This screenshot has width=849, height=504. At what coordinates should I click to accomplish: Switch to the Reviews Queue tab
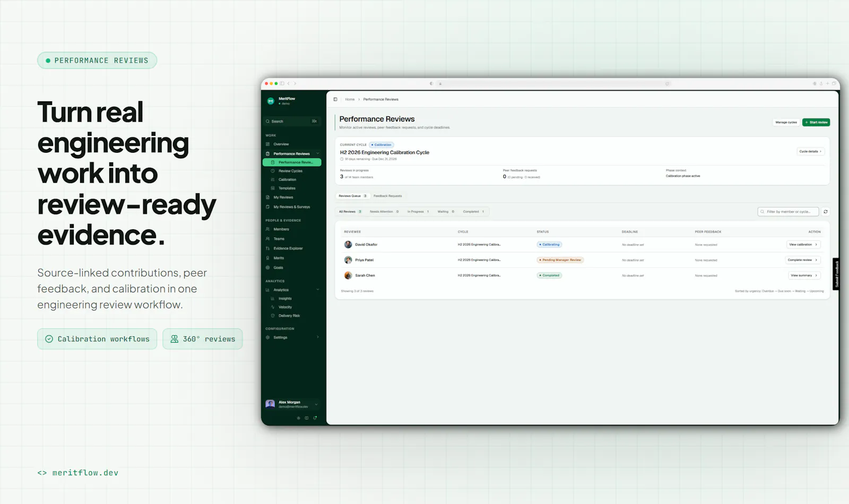click(x=353, y=196)
